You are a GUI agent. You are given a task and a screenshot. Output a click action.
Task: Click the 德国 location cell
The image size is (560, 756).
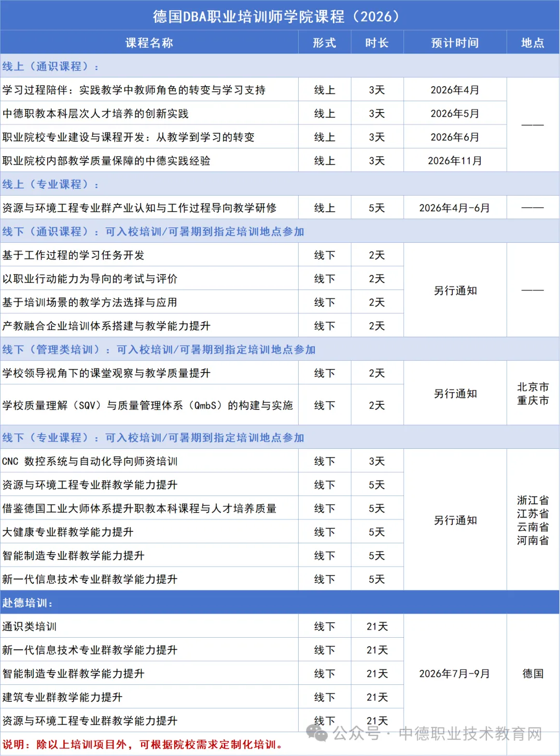pyautogui.click(x=532, y=673)
